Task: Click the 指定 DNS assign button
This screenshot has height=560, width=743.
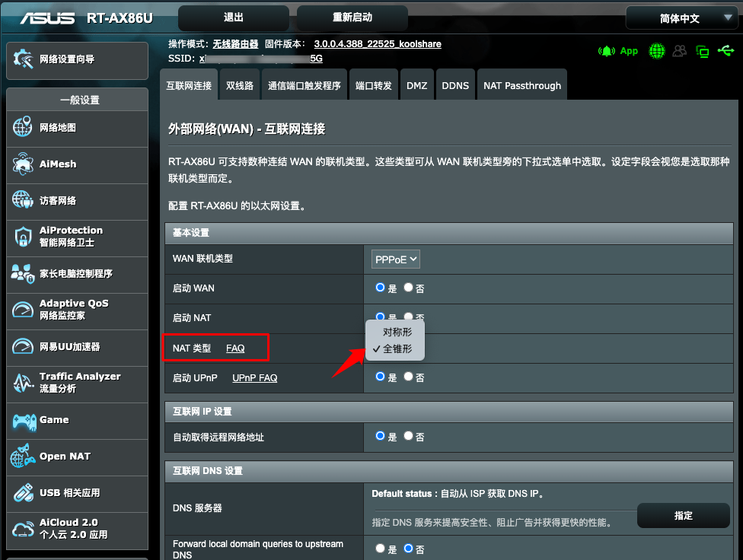Action: click(x=684, y=515)
